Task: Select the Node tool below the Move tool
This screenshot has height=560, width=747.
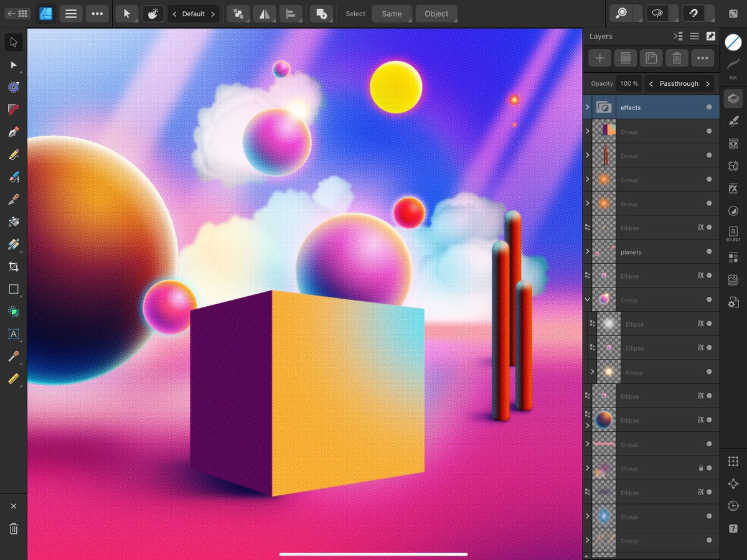Action: (x=14, y=65)
